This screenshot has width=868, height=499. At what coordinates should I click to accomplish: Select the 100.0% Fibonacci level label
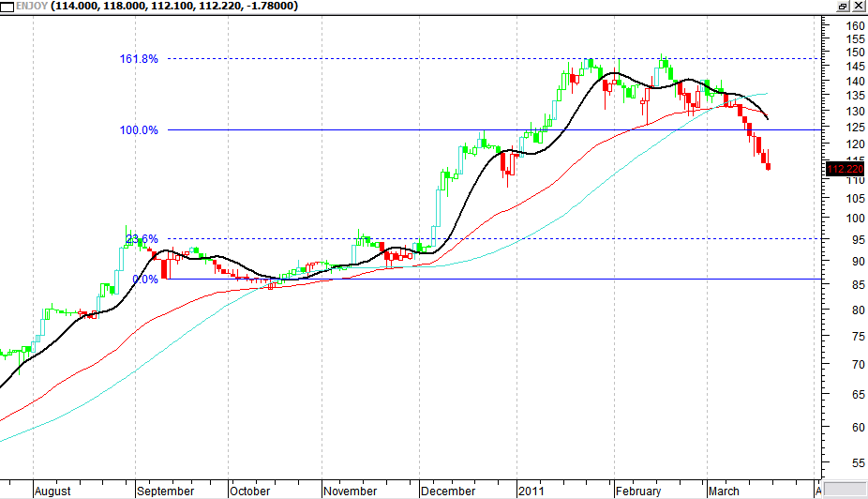pyautogui.click(x=139, y=130)
